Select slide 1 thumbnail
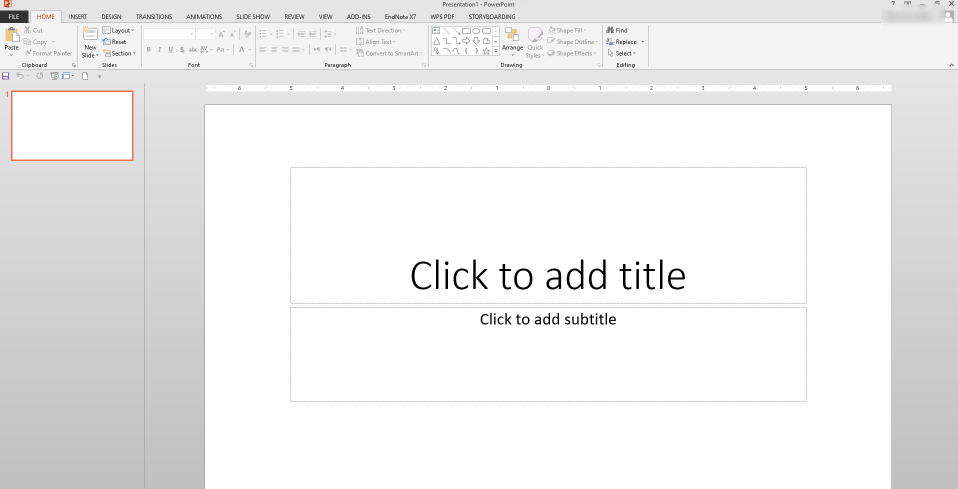 click(72, 126)
